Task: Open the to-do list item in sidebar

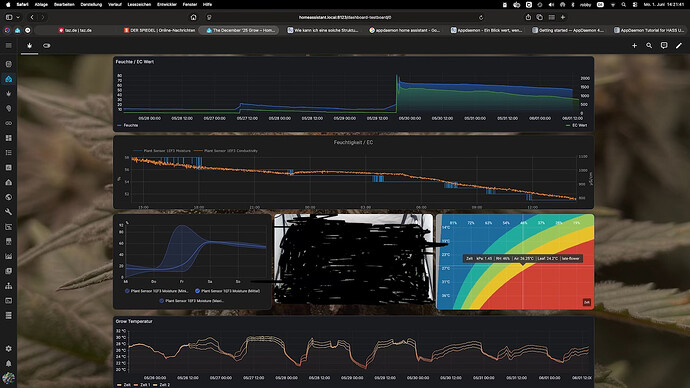Action: (x=8, y=153)
